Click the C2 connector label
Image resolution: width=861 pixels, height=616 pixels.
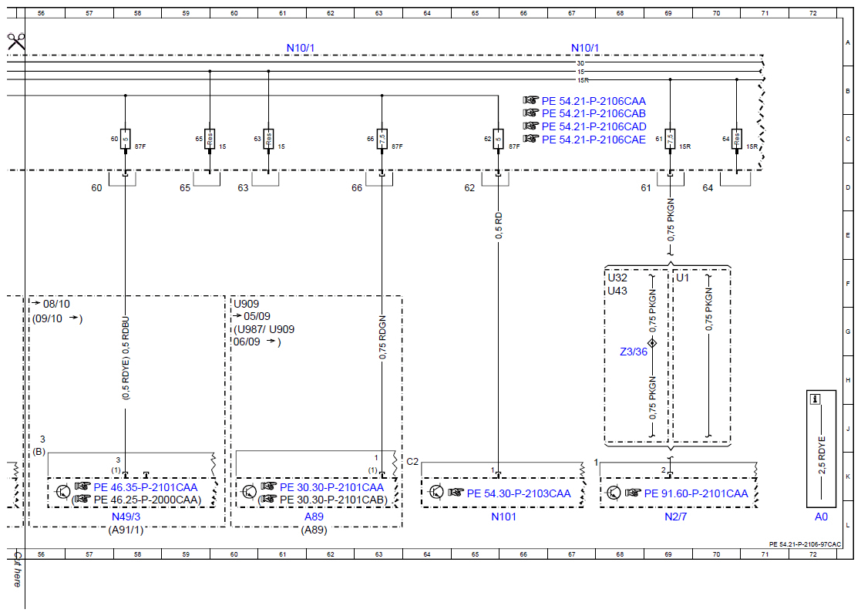pyautogui.click(x=412, y=462)
